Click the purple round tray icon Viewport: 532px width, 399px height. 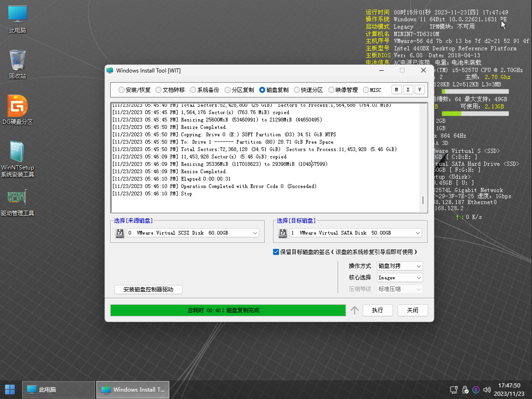pyautogui.click(x=476, y=390)
